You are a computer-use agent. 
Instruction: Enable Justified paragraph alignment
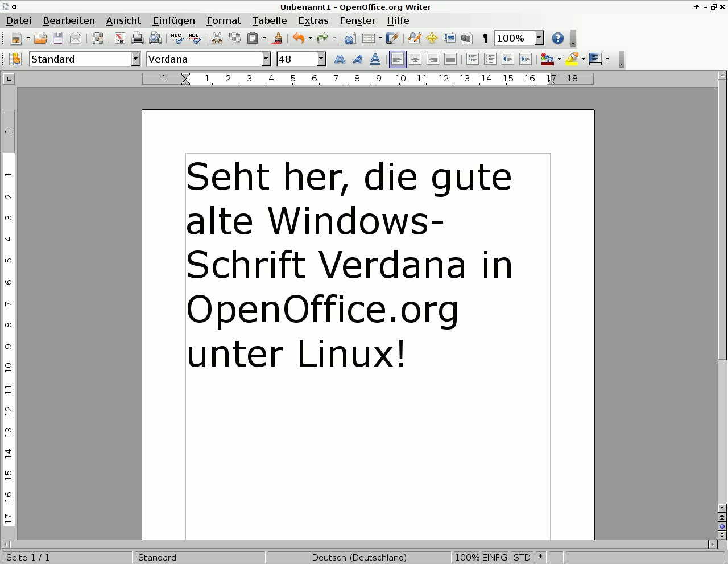click(x=450, y=59)
